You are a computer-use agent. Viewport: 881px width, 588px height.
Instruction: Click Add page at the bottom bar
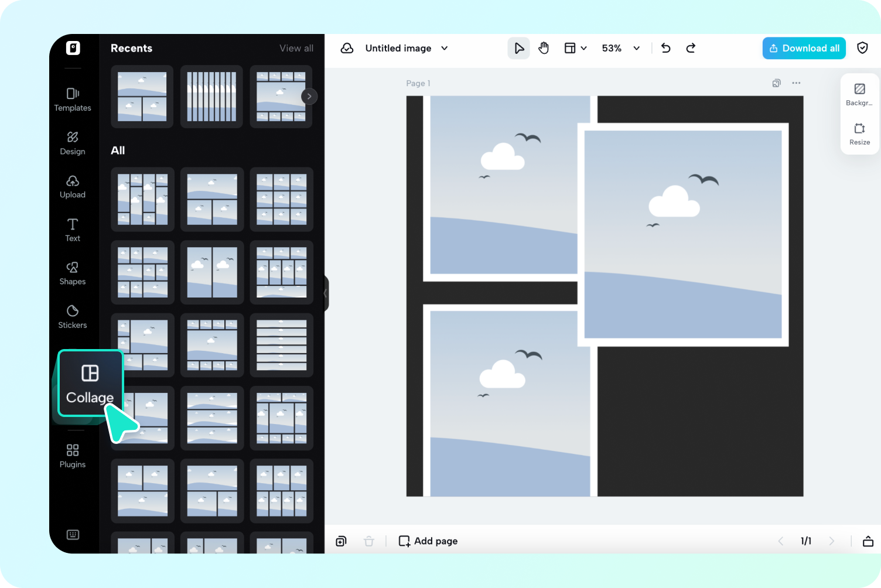pos(428,541)
